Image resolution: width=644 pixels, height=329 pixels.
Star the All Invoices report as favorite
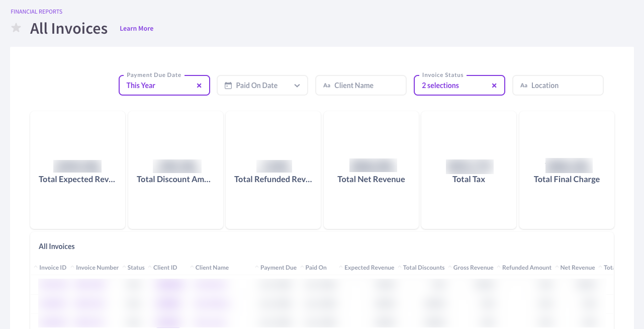pyautogui.click(x=16, y=28)
